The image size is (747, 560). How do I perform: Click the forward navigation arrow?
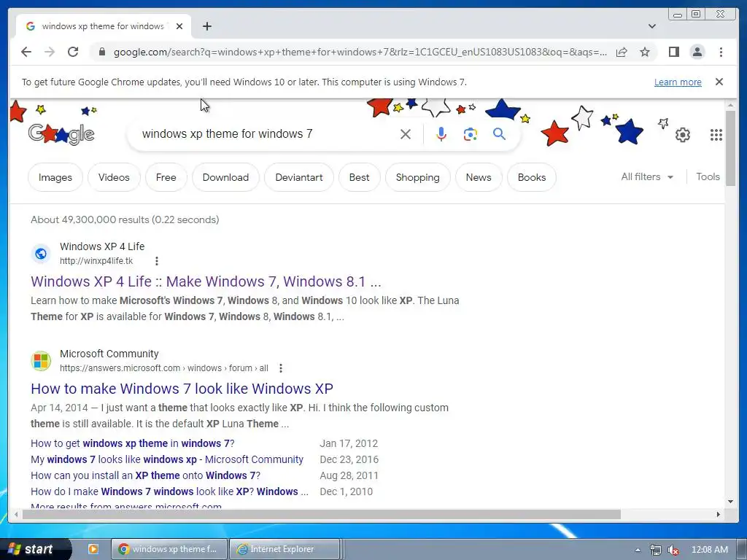pos(50,52)
